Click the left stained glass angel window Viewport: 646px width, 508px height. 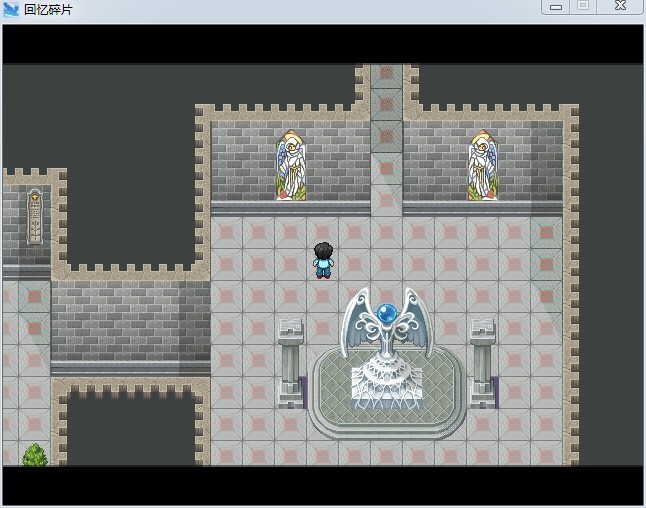coord(291,166)
